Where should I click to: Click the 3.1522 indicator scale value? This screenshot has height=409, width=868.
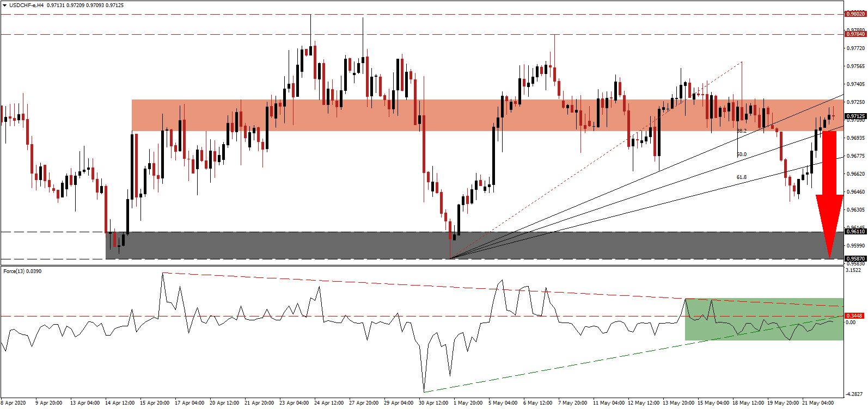click(x=854, y=270)
